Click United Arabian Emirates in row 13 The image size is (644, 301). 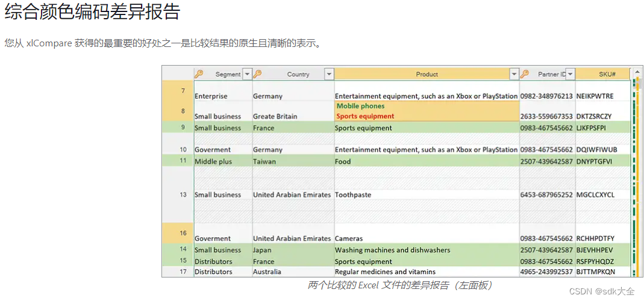pos(293,194)
